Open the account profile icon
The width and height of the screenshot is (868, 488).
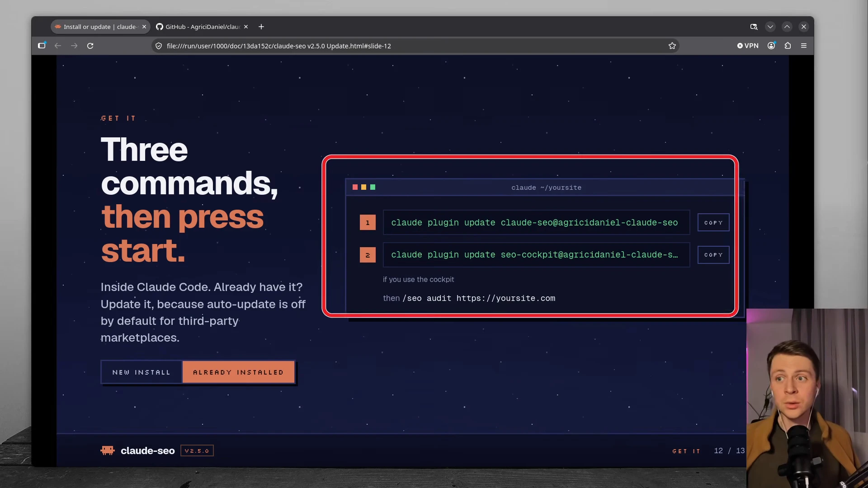point(772,46)
